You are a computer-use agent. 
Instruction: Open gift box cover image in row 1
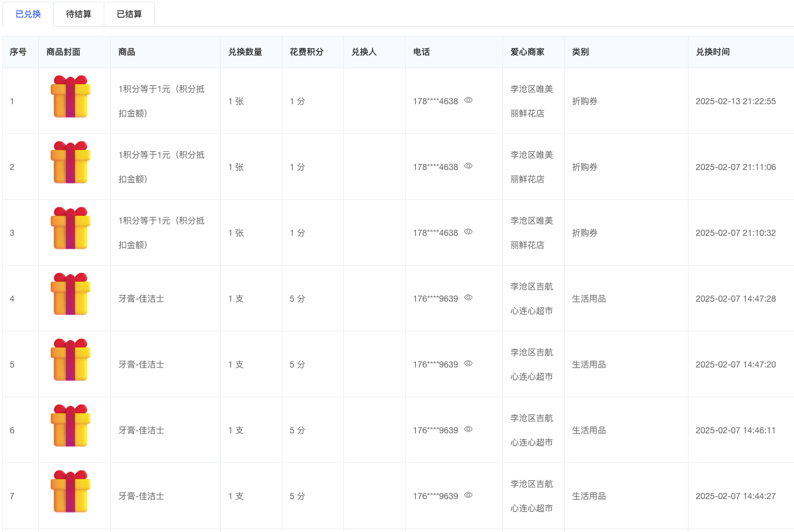[71, 98]
